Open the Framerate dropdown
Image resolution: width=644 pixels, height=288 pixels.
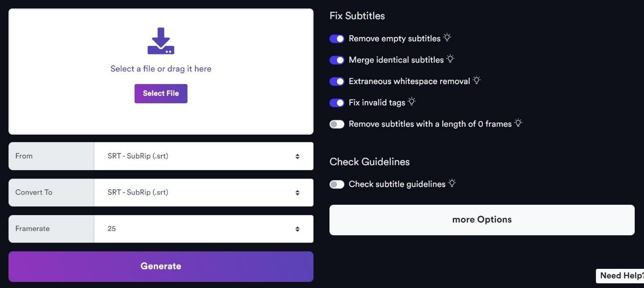pyautogui.click(x=203, y=229)
